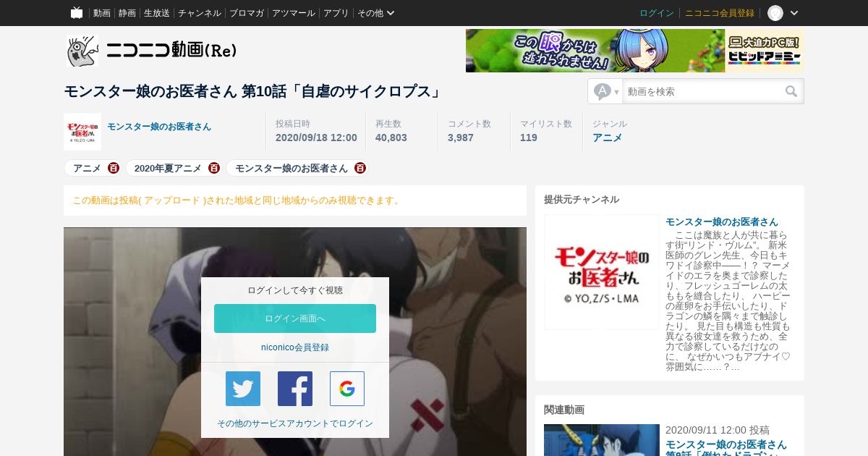Click the play count 40,803
This screenshot has height=456, width=868.
click(391, 138)
